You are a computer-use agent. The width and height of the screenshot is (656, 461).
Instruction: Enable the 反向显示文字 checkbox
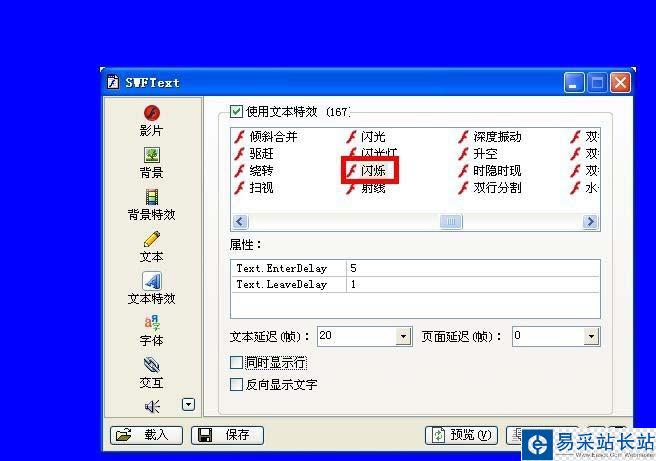(x=236, y=384)
